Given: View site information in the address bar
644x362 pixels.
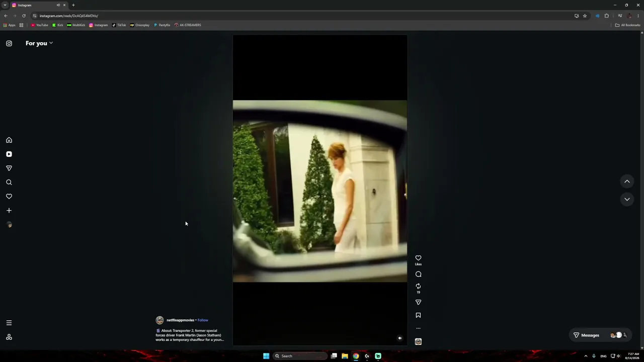Looking at the screenshot, I should [35, 16].
